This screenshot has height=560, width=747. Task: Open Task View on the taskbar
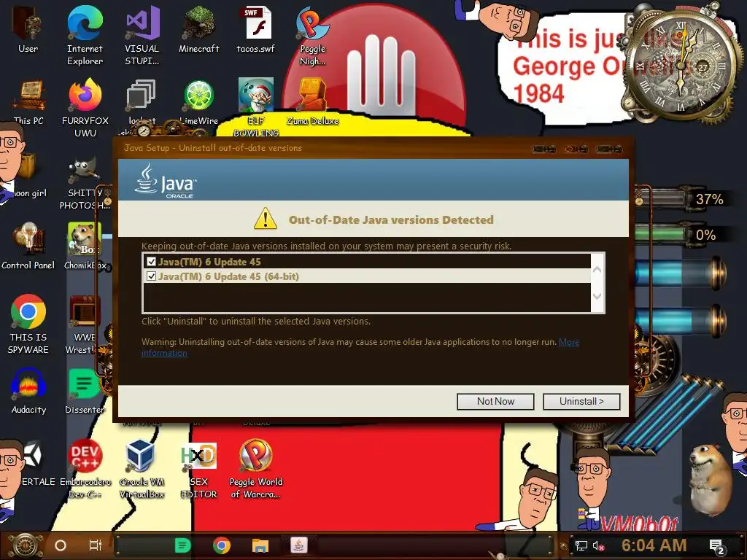(x=96, y=545)
